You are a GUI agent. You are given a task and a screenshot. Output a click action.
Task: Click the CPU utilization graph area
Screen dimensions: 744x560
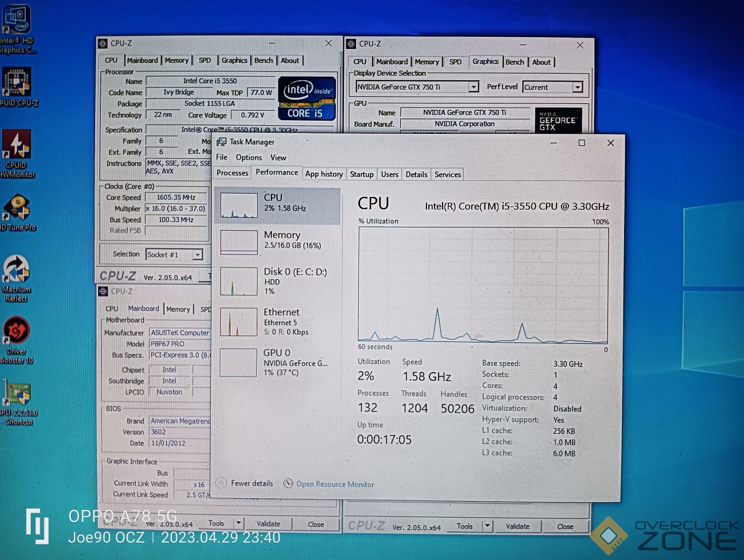pos(483,285)
